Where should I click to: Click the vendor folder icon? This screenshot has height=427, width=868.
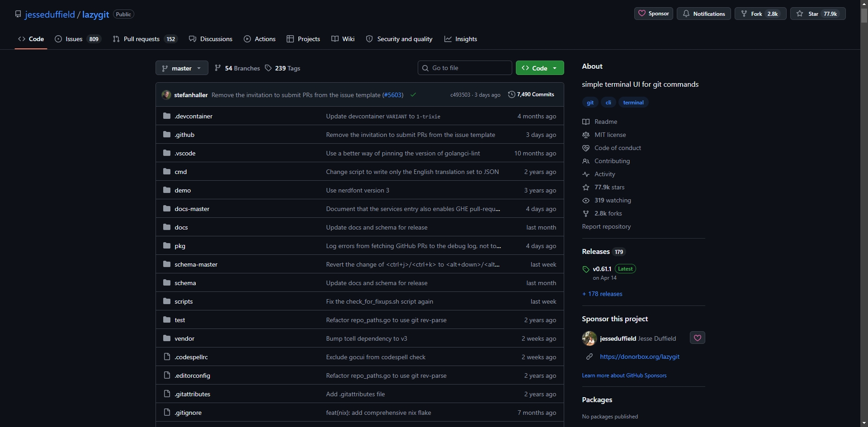coord(167,338)
